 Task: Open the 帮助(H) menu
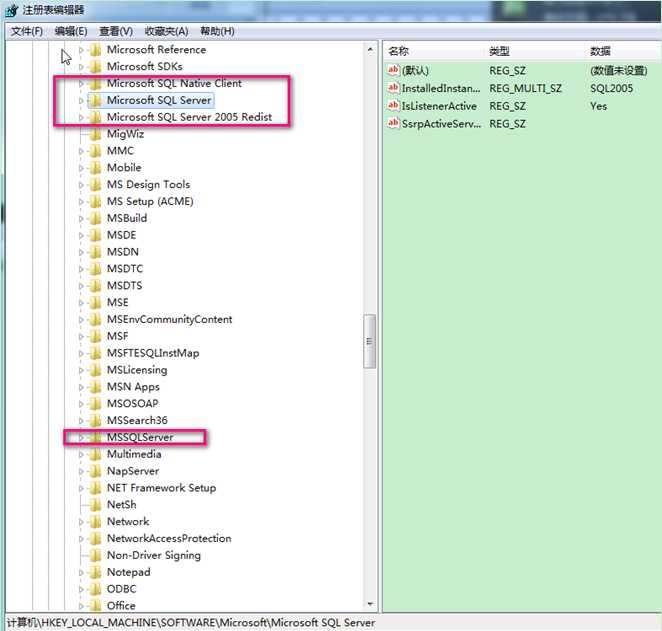click(x=217, y=31)
